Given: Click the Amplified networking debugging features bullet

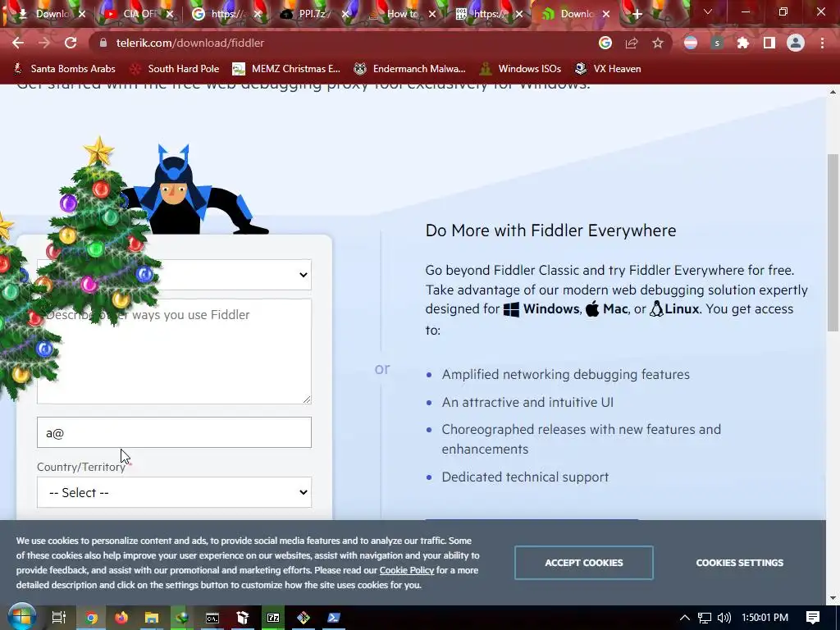Looking at the screenshot, I should [x=565, y=374].
